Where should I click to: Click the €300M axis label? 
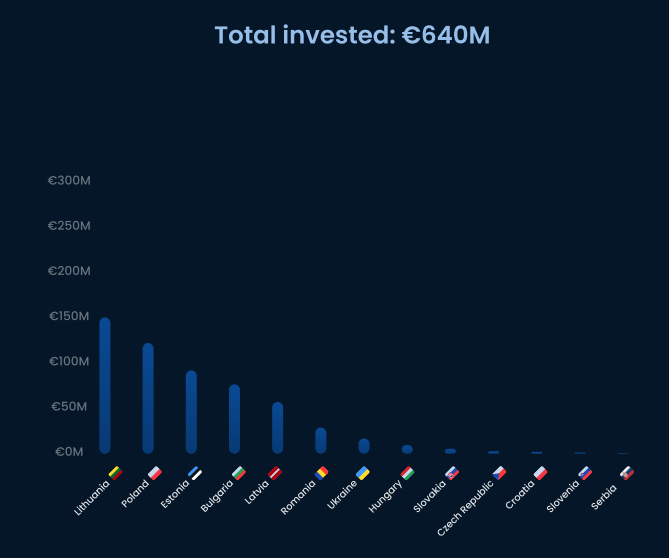pyautogui.click(x=70, y=181)
